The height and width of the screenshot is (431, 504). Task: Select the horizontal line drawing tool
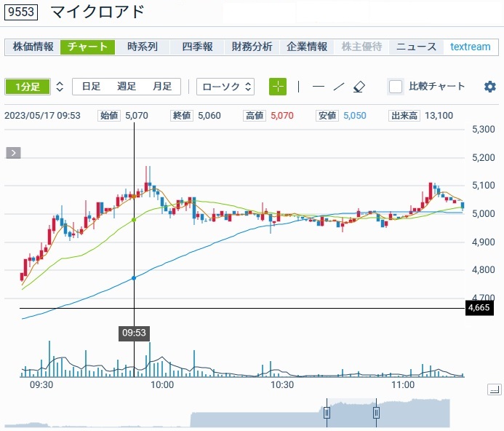(x=319, y=87)
